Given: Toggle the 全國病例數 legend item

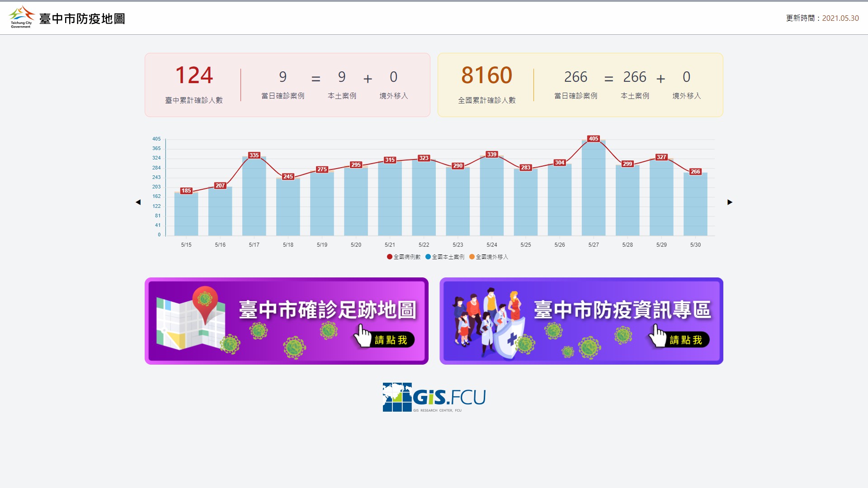Looking at the screenshot, I should point(404,257).
